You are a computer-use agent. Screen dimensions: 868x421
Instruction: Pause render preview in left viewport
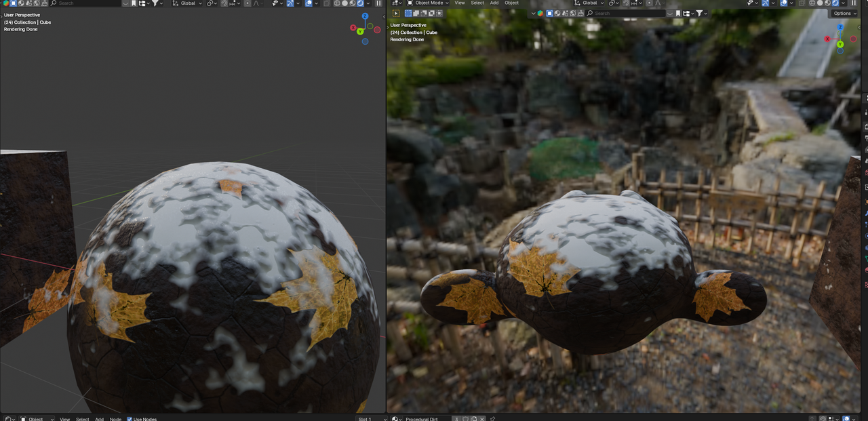coord(379,3)
